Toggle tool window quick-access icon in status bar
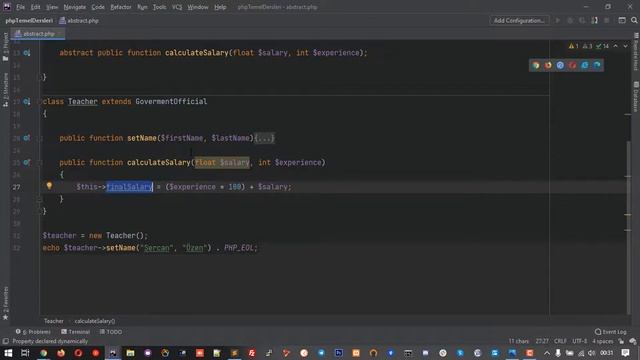640x360 pixels. click(x=5, y=341)
